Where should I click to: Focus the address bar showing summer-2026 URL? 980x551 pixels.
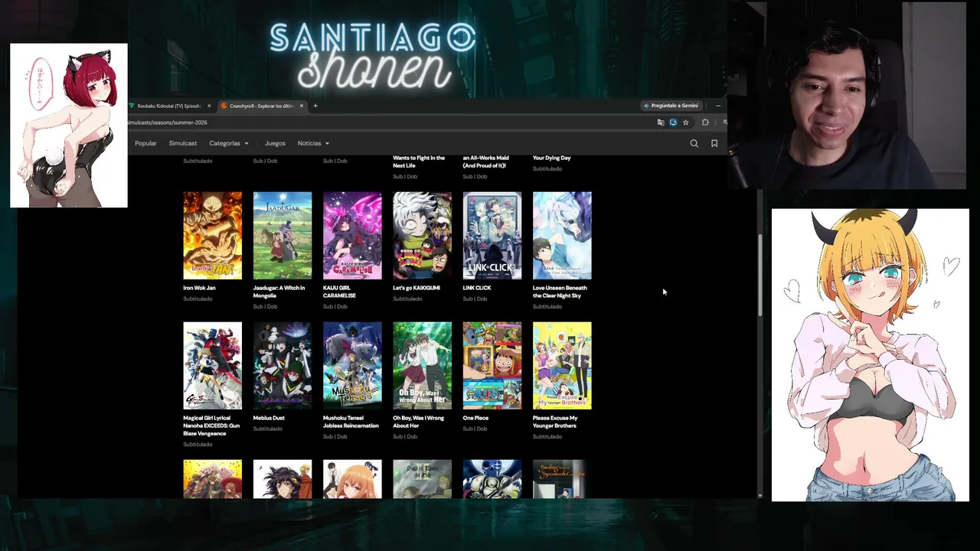coord(390,122)
